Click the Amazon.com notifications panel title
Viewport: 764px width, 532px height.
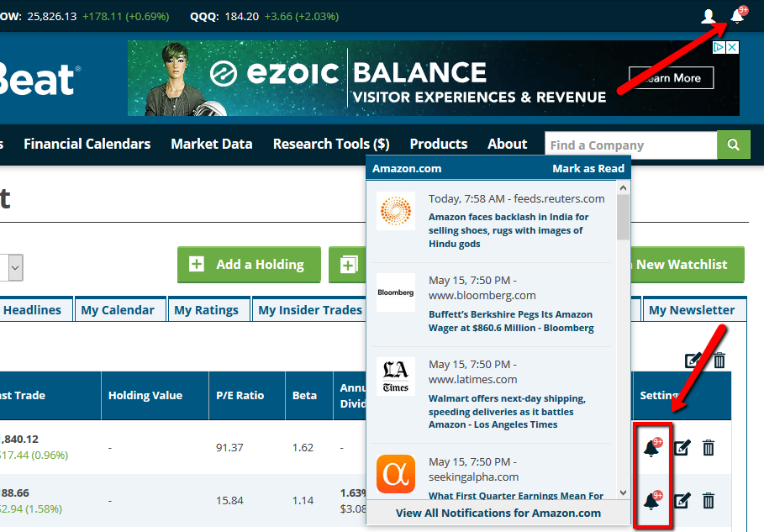click(407, 169)
